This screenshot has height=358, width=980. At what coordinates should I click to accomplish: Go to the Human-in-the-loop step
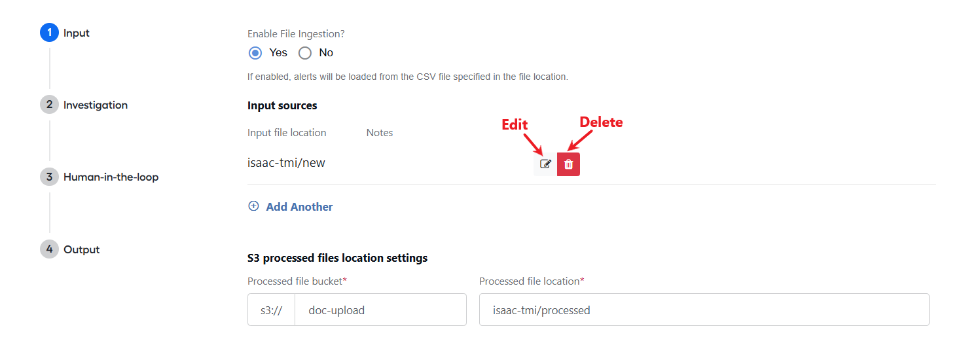(x=111, y=177)
